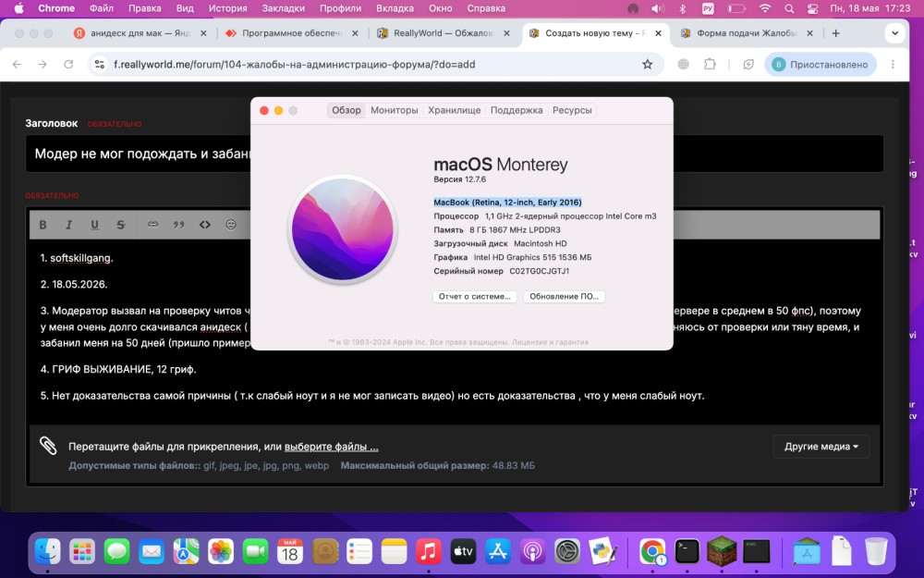Open the Apple menu

[18, 8]
